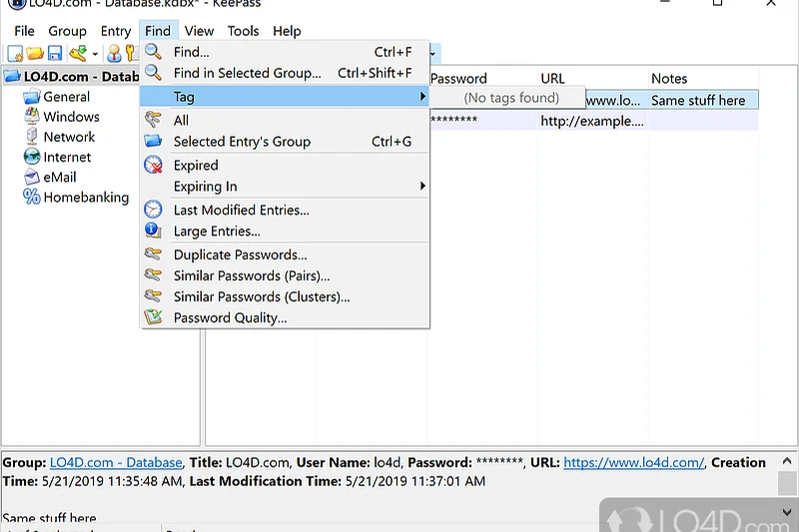Choose Find... from the Find menu
Viewport: 799px width, 532px height.
(285, 52)
